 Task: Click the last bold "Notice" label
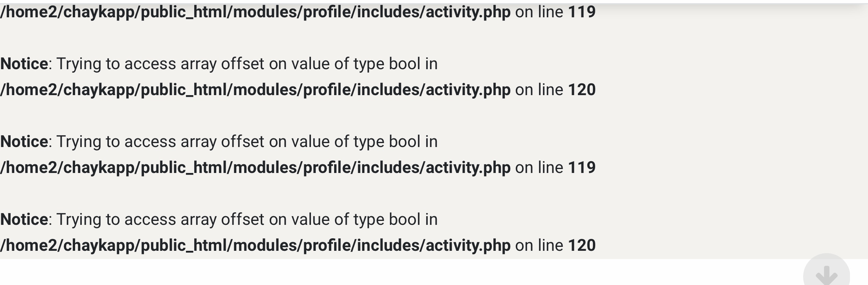coord(24,219)
